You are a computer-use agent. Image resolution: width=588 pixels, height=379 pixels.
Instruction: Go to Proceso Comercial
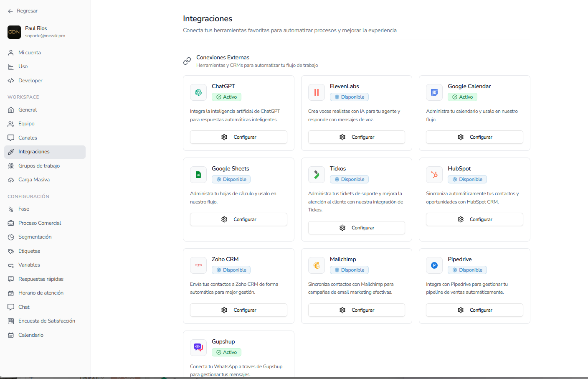(x=45, y=223)
